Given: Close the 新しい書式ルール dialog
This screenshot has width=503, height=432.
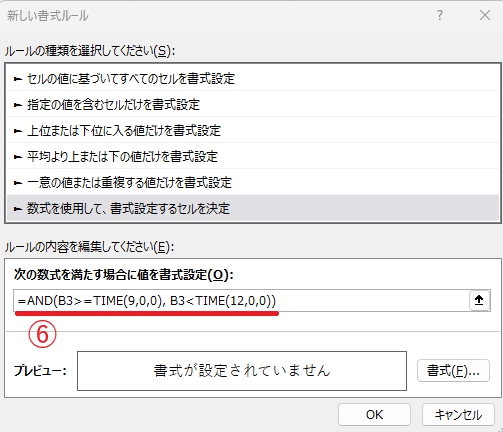Looking at the screenshot, I should 485,15.
